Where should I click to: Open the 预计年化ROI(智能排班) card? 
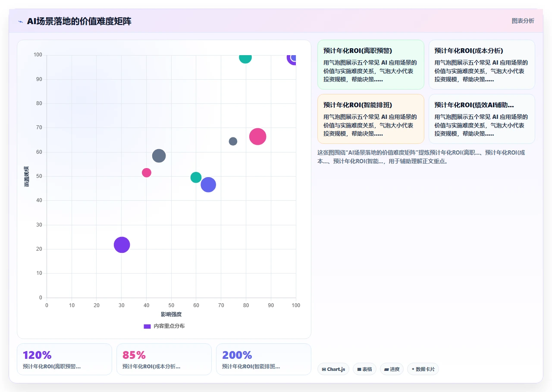371,119
